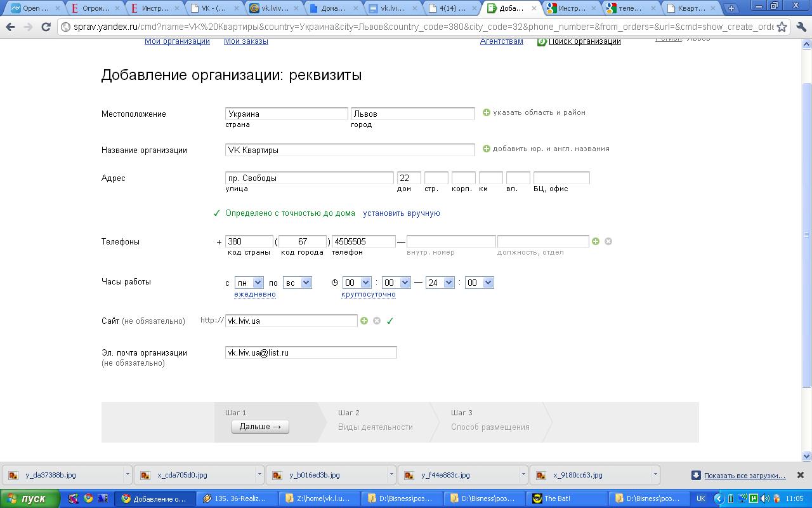This screenshot has width=812, height=508.
Task: Remove the phone row with grey X icon
Action: point(608,241)
